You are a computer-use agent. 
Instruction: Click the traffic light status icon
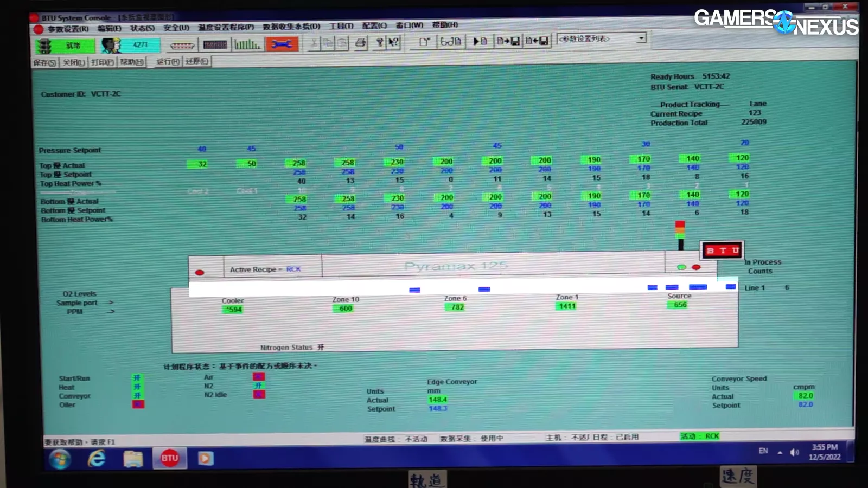click(44, 46)
